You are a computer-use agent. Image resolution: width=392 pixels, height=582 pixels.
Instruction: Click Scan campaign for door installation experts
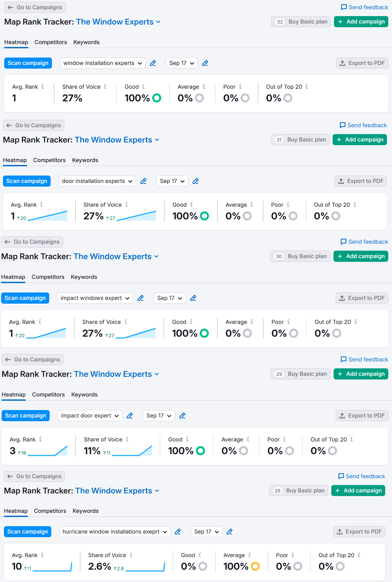27,181
